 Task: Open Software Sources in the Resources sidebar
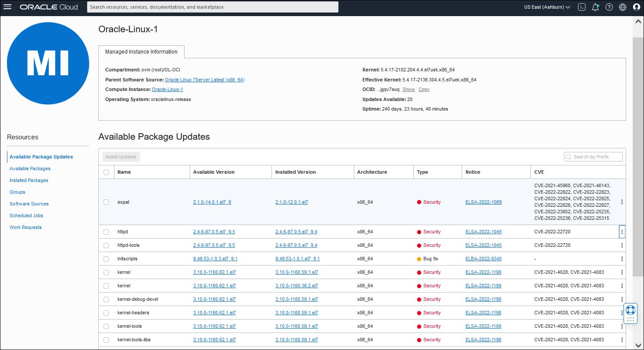point(29,204)
